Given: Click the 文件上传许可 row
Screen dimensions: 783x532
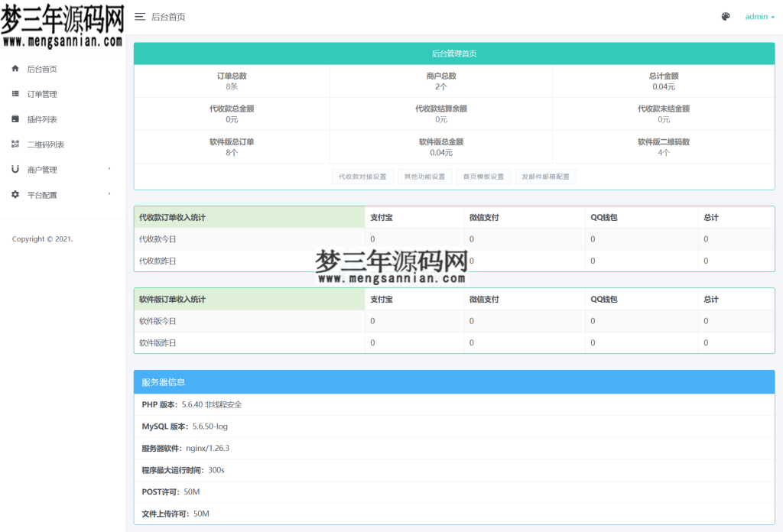Looking at the screenshot, I should click(x=454, y=514).
